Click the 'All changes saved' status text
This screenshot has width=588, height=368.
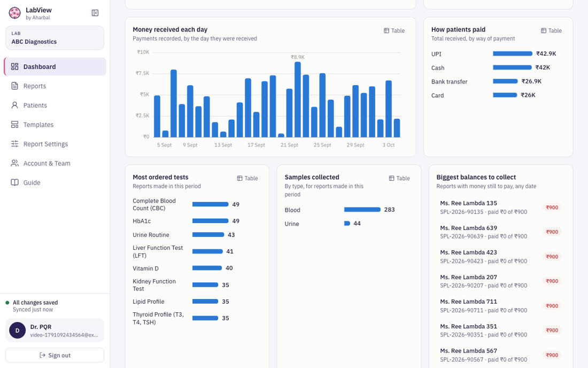(x=35, y=303)
